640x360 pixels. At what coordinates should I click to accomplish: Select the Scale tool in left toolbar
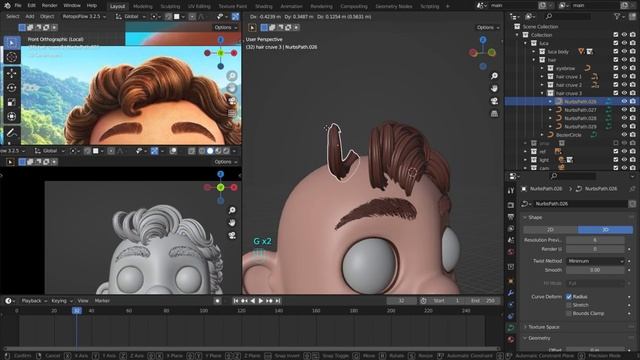pos(12,102)
